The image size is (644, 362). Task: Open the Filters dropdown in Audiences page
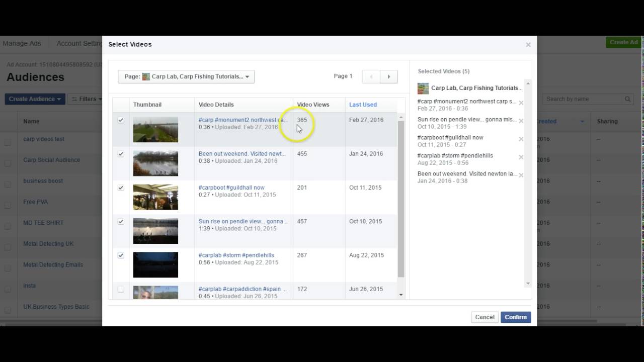tap(86, 99)
